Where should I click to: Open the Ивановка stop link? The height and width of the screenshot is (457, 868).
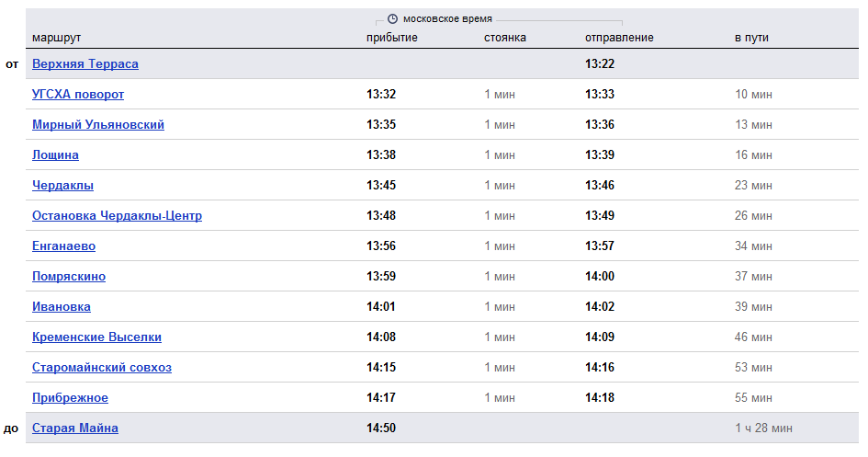coord(62,307)
